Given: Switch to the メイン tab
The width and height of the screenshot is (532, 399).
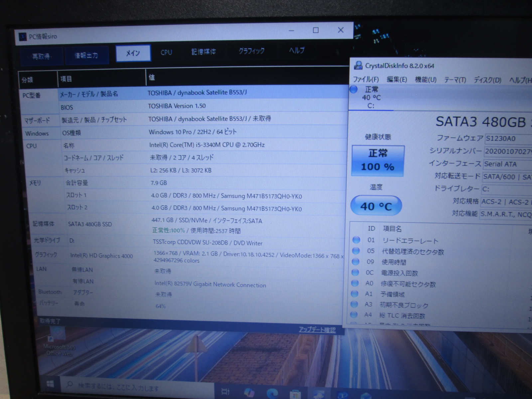Looking at the screenshot, I should tap(133, 53).
